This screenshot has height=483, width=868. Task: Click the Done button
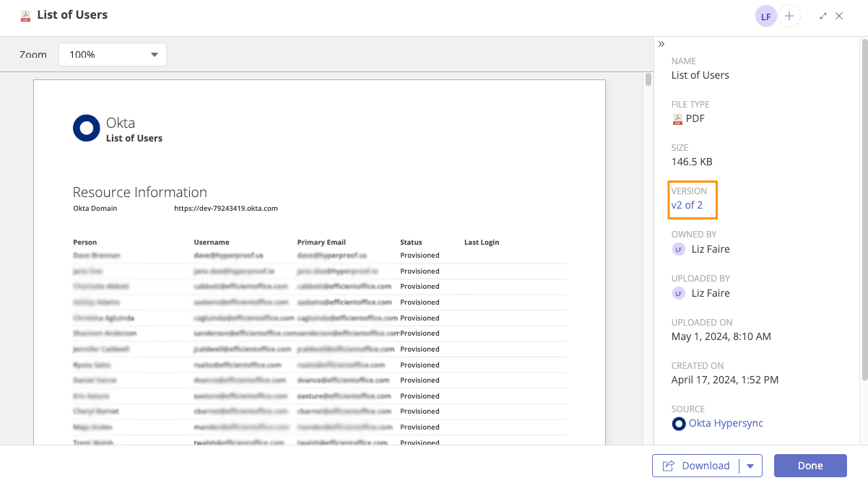[x=810, y=466]
